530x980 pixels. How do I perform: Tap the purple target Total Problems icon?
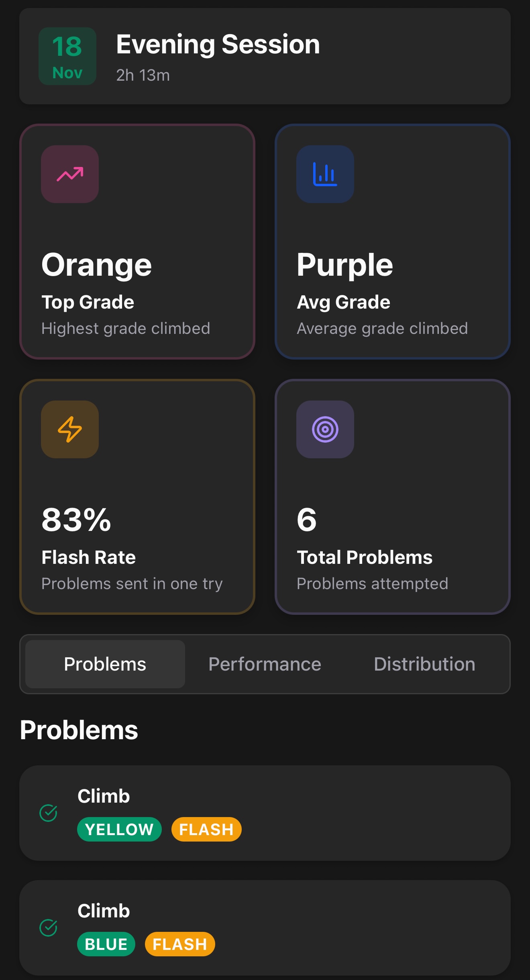(325, 429)
